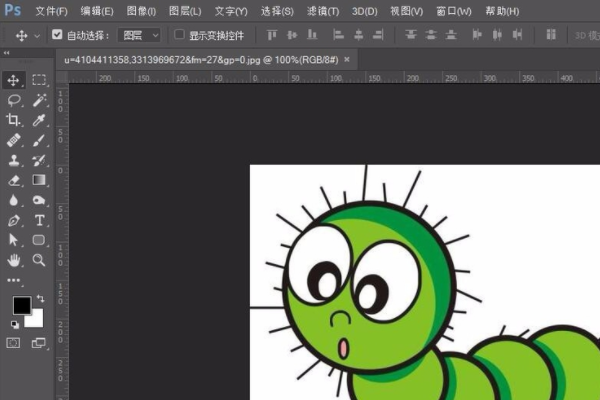Change the screen mode
Image resolution: width=600 pixels, height=400 pixels.
click(x=38, y=343)
